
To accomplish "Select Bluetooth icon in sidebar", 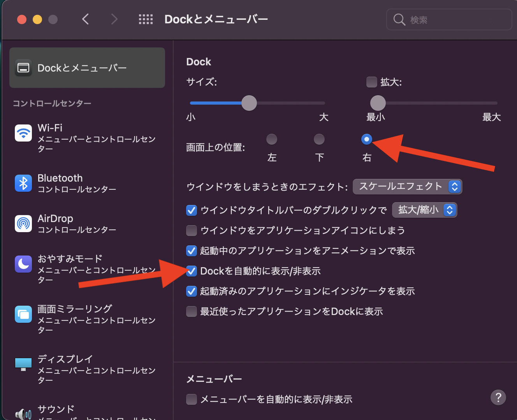I will point(23,183).
